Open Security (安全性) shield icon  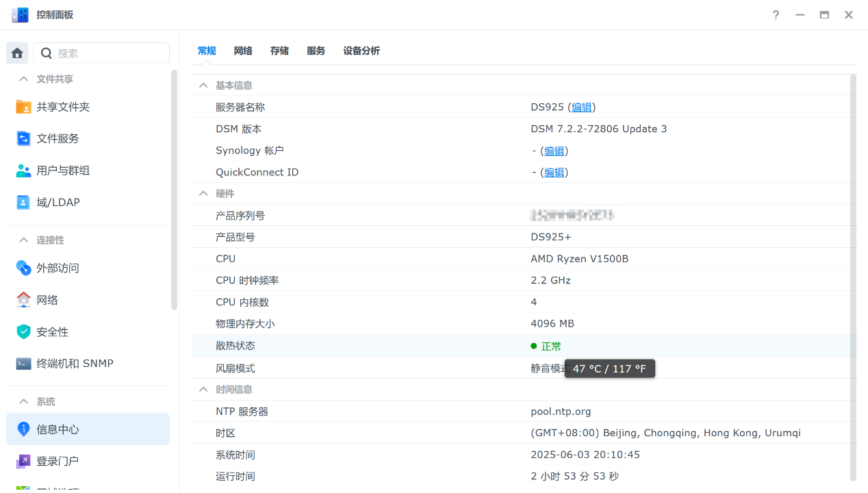click(x=23, y=331)
